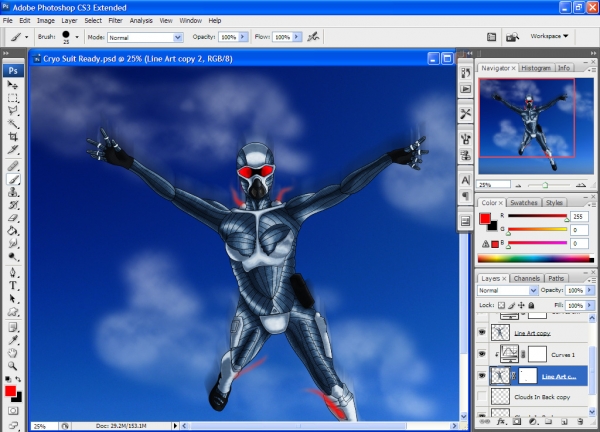Screen dimensions: 600x432
Task: Open the Analysis menu
Action: (x=141, y=21)
